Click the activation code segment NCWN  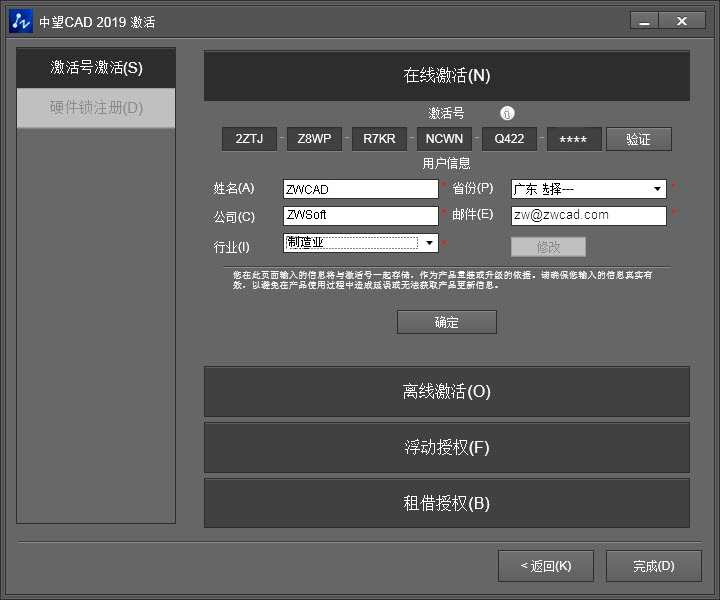(x=444, y=139)
